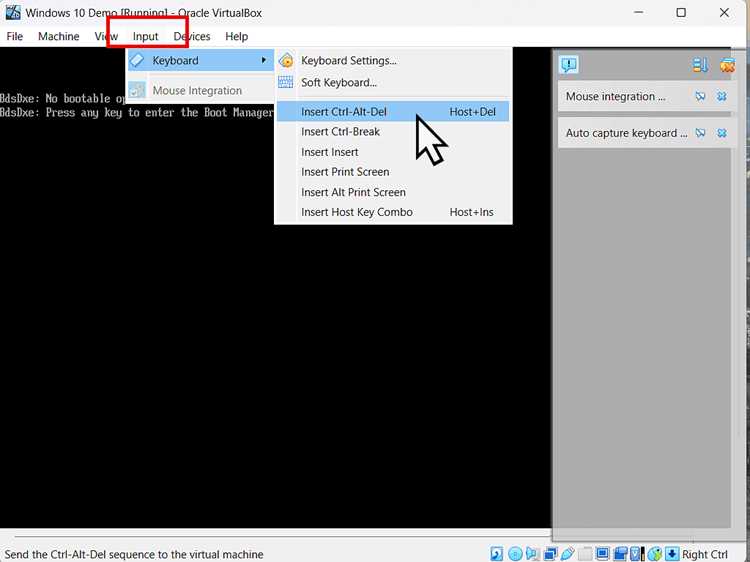Viewport: 750px width, 562px height.
Task: Click the display status bar icon
Action: pos(602,554)
